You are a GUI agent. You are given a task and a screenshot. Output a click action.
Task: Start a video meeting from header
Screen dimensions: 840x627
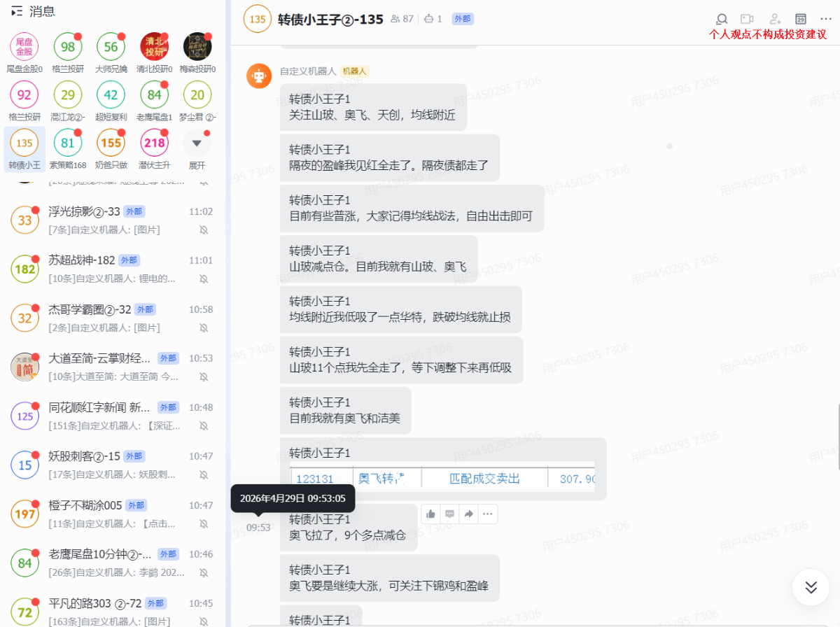(x=748, y=19)
